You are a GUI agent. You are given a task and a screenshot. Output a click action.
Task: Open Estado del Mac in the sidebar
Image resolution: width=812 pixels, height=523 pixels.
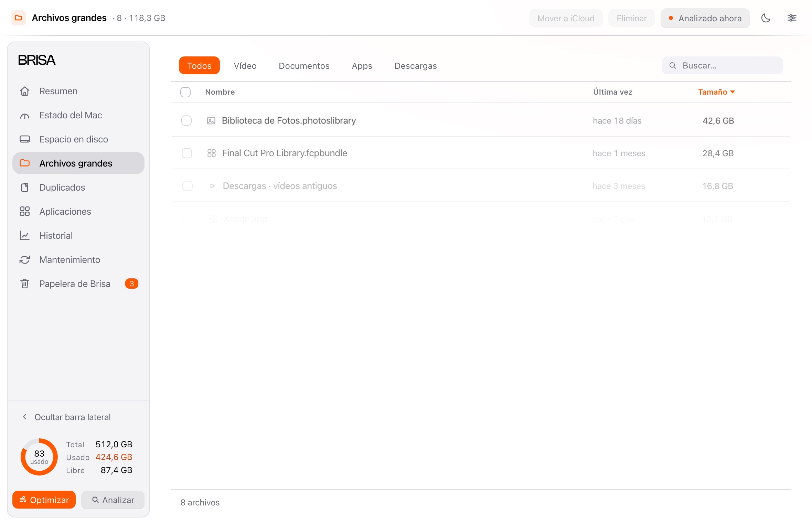pos(78,115)
